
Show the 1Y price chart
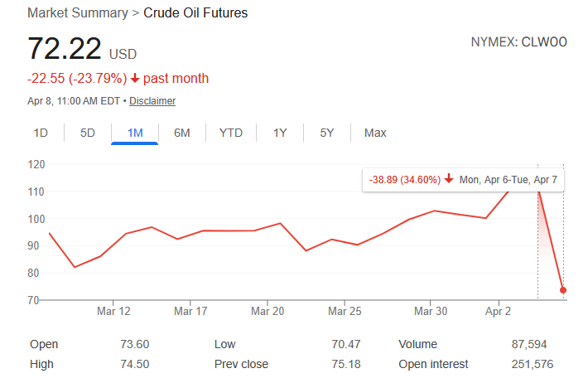pos(280,133)
